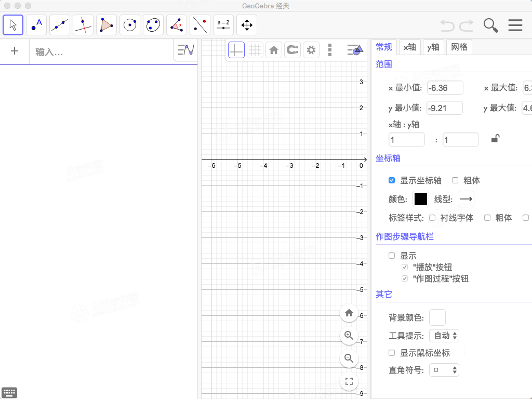
Task: Click the Redo arrow
Action: click(x=467, y=25)
